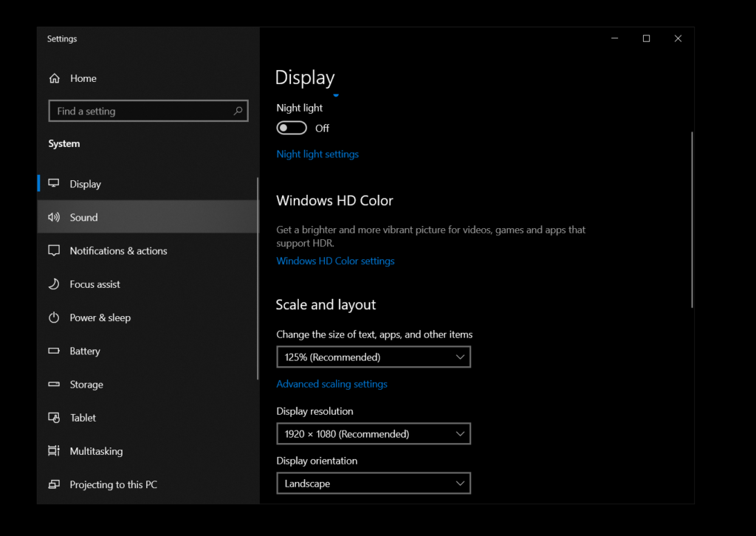Image resolution: width=756 pixels, height=536 pixels.
Task: Turn on the Night light toggle
Action: tap(292, 128)
